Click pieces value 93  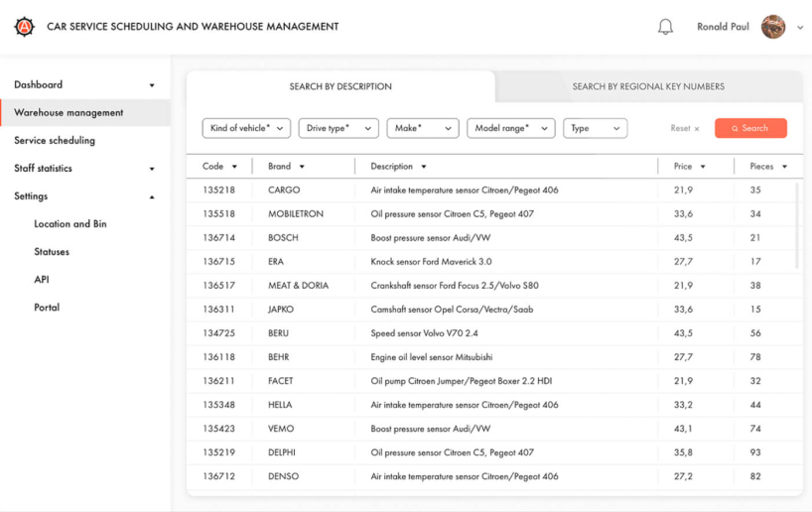(x=755, y=452)
